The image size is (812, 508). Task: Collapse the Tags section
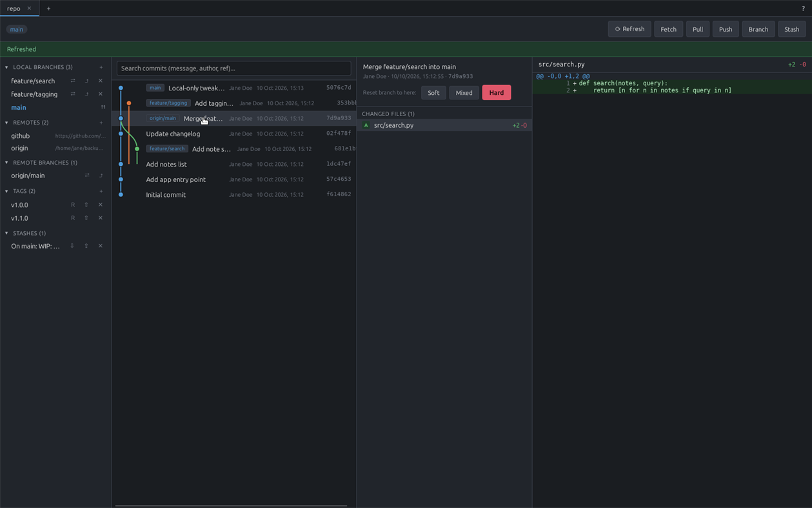pos(6,191)
